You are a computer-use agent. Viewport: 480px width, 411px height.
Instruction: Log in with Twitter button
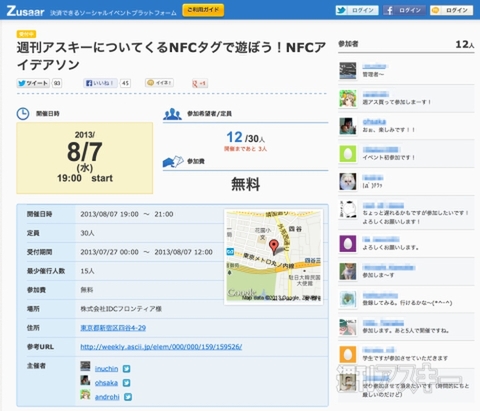coord(357,10)
